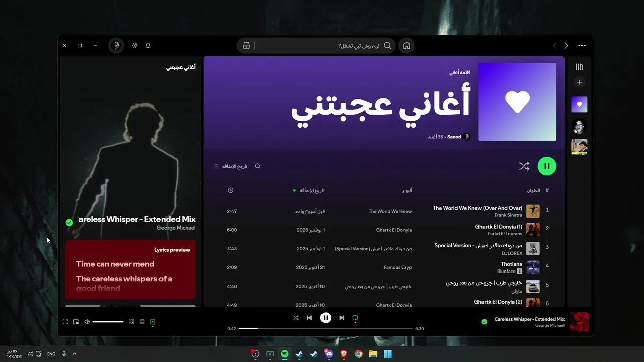Click the now-playing album art in player bar
This screenshot has width=644, height=362.
(579, 322)
